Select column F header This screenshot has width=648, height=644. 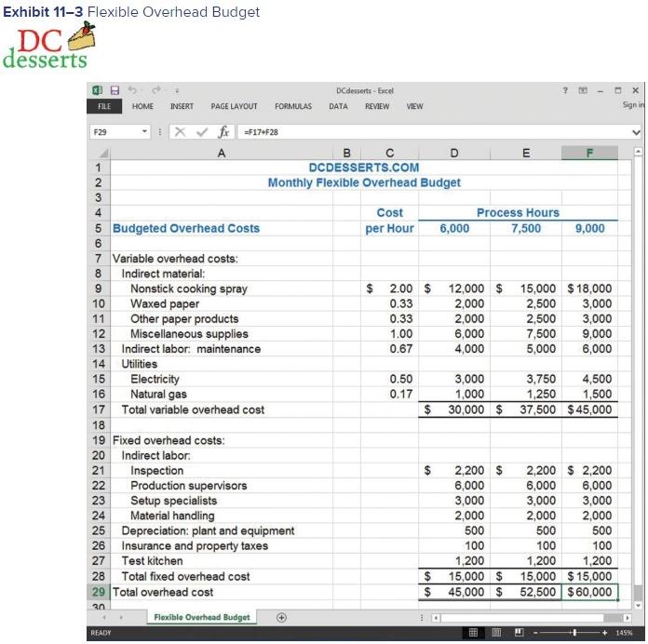pos(589,154)
